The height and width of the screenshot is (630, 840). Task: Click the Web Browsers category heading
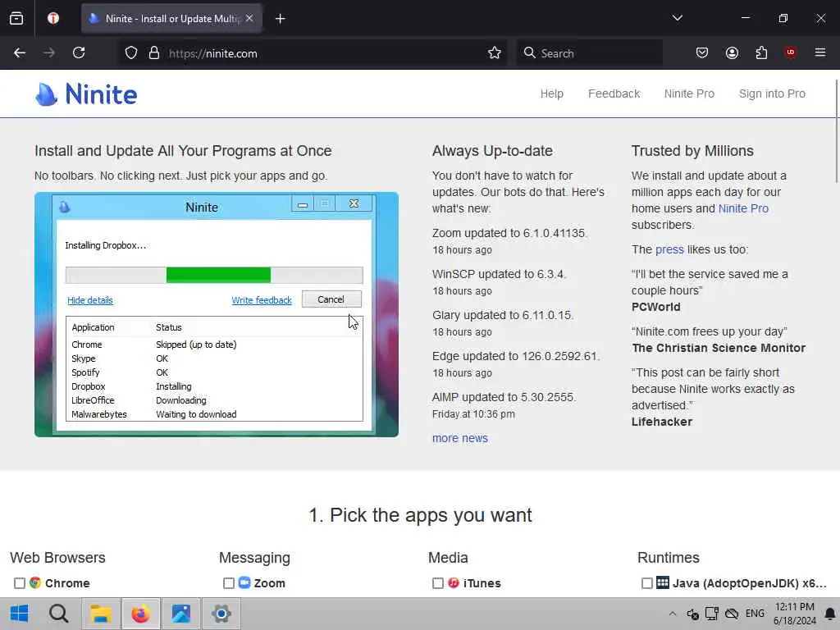[x=58, y=558]
